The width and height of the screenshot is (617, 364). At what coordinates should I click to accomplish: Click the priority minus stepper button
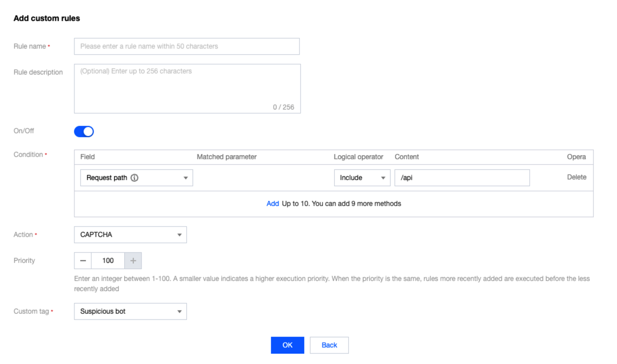click(83, 261)
